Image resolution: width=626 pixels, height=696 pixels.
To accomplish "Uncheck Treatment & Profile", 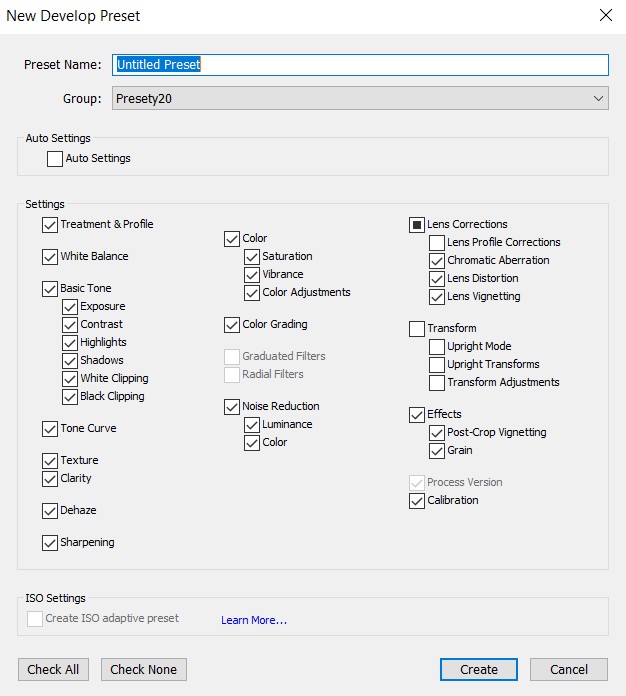I will pos(50,225).
